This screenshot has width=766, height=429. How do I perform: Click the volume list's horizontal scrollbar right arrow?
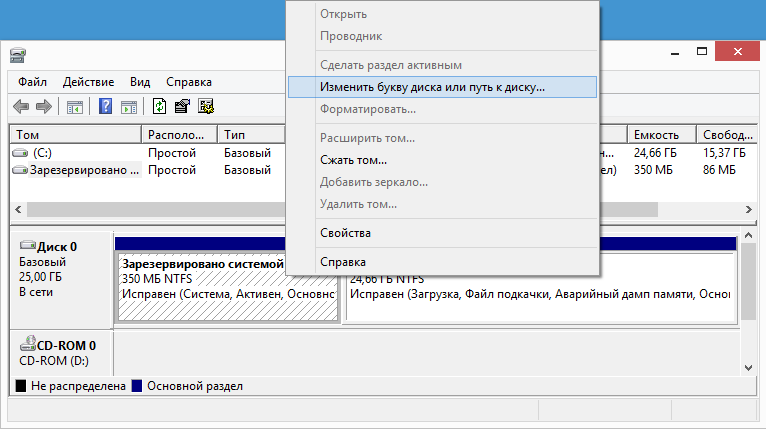[x=748, y=210]
